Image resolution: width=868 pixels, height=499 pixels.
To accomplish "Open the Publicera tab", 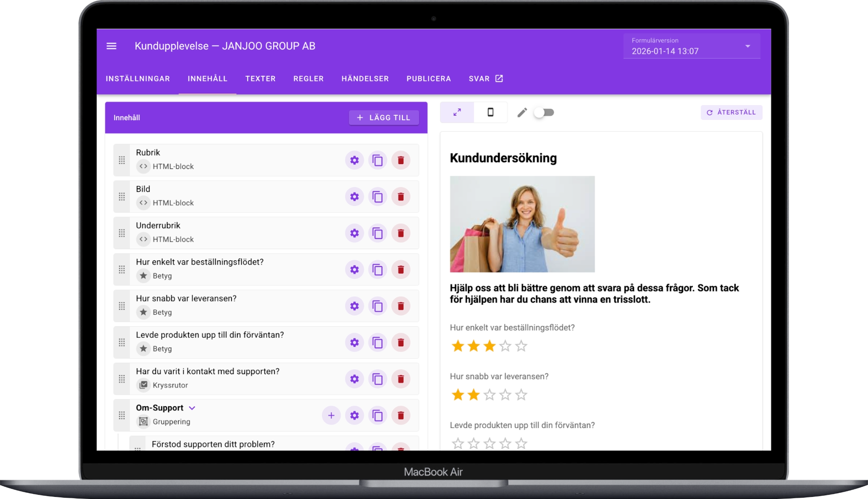I will 429,78.
